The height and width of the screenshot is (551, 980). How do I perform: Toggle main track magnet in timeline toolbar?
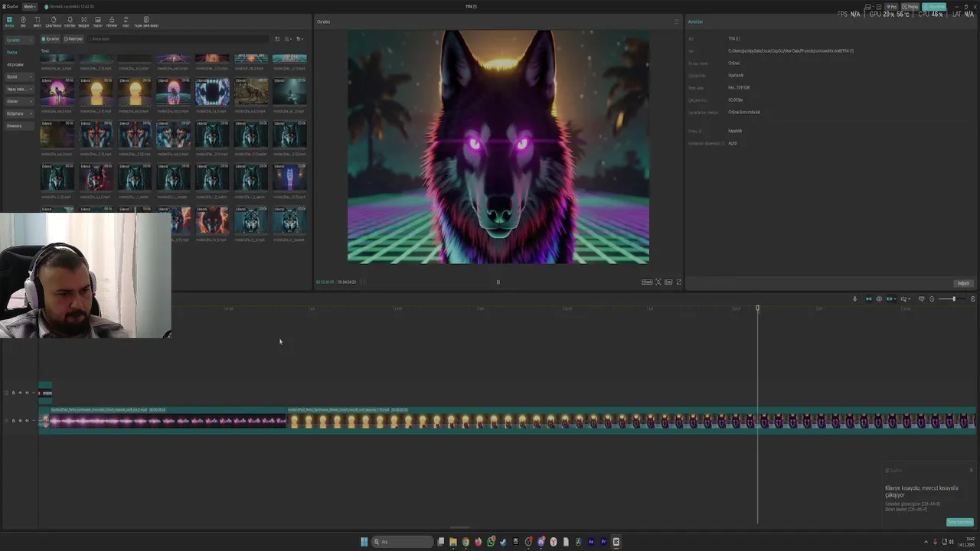tap(868, 298)
